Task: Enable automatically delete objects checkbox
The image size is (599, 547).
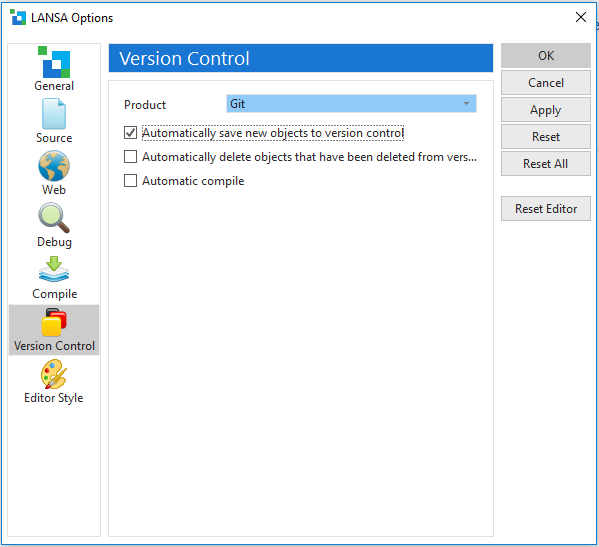Action: [130, 157]
